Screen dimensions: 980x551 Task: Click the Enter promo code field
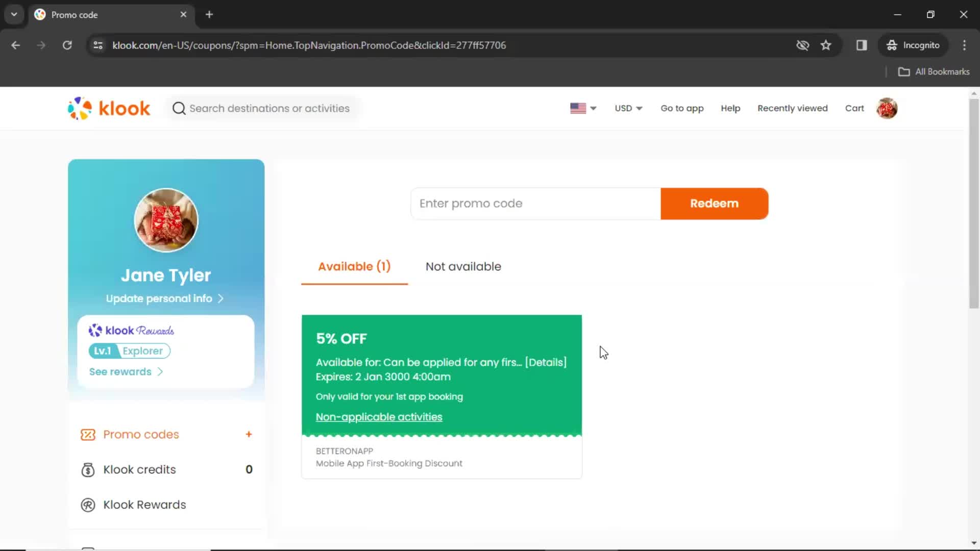point(535,204)
